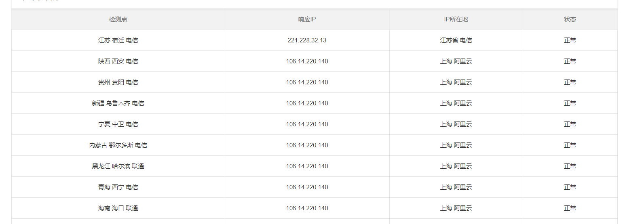Image resolution: width=644 pixels, height=224 pixels.
Task: Select the 宁夏 中卫 电信 detection point
Action: [118, 124]
